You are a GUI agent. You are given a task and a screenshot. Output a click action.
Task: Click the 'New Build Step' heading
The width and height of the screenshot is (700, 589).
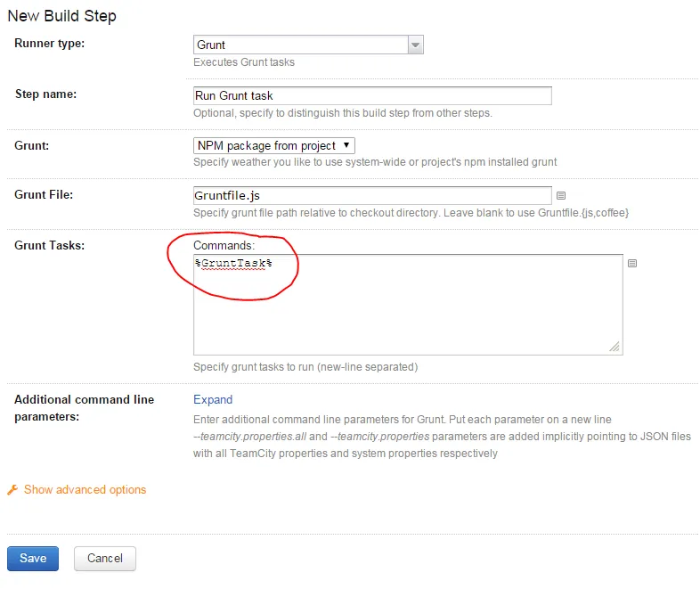(61, 15)
